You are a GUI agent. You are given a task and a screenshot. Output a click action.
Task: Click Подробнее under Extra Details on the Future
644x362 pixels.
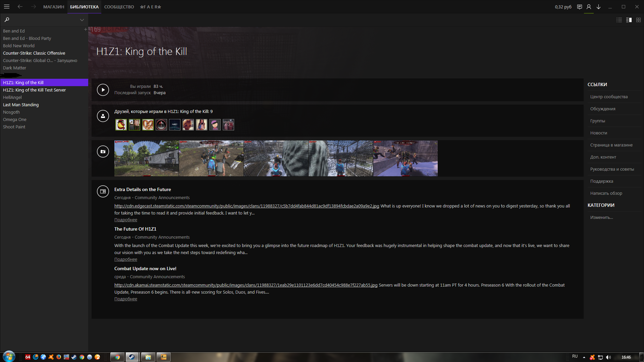126,220
